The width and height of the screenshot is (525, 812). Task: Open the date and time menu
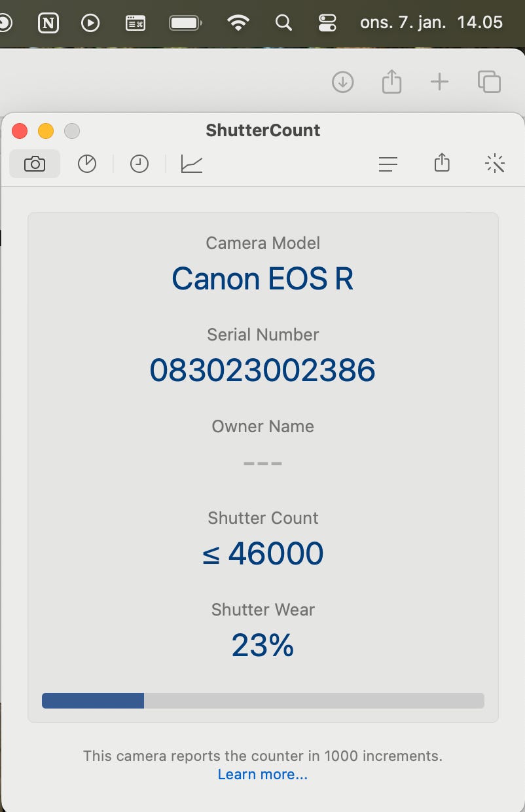431,23
